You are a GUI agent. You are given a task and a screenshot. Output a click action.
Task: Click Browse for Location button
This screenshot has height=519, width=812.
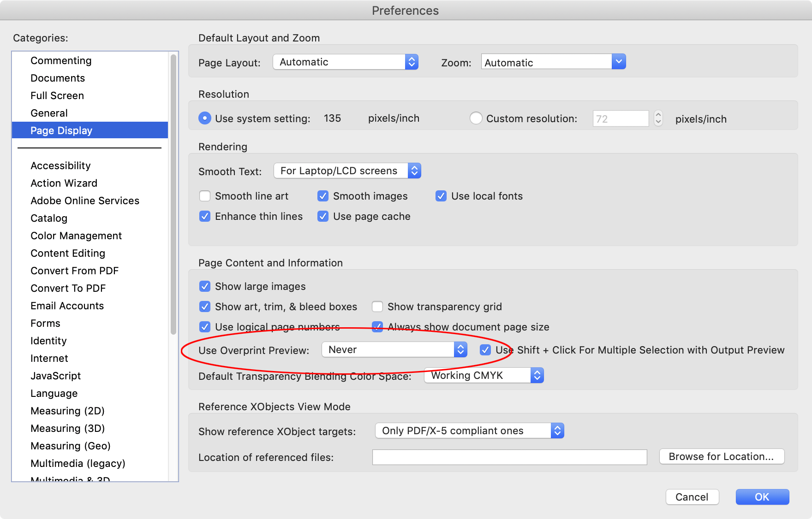click(721, 456)
